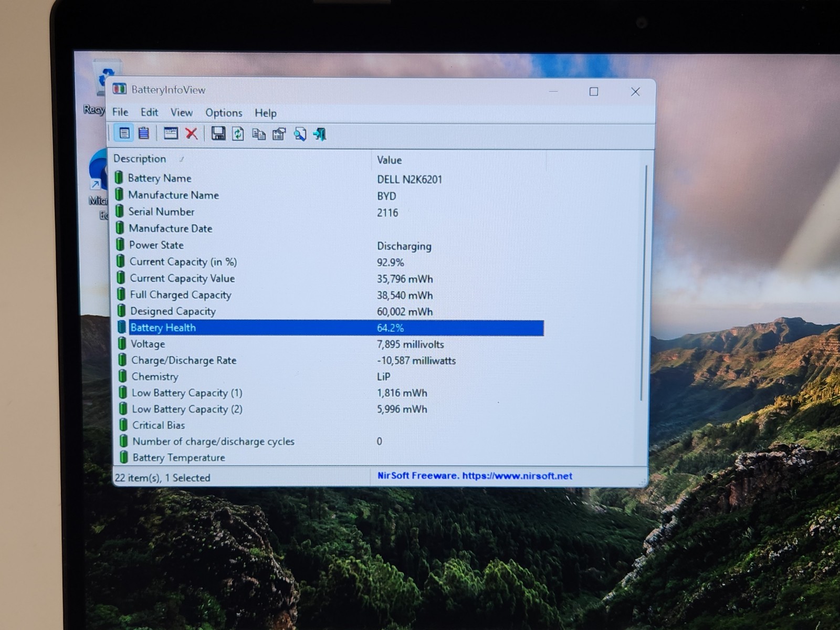Click battery icon beside Manufacture Name row
This screenshot has height=630, width=840.
119,194
